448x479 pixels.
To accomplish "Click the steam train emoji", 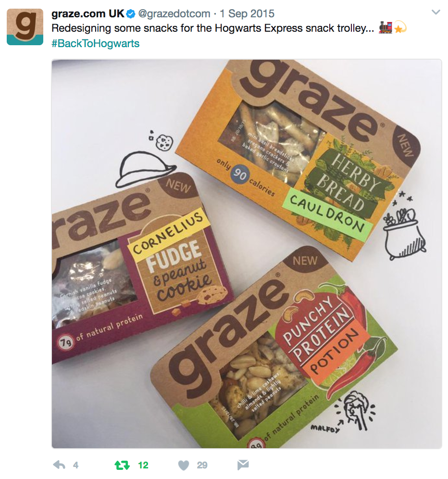I will [386, 27].
